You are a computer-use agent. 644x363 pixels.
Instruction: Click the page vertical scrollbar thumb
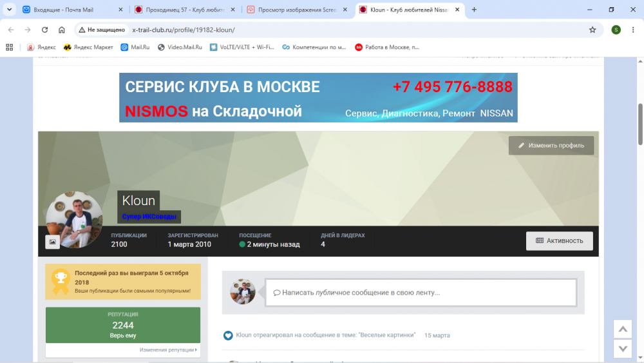coord(640,124)
